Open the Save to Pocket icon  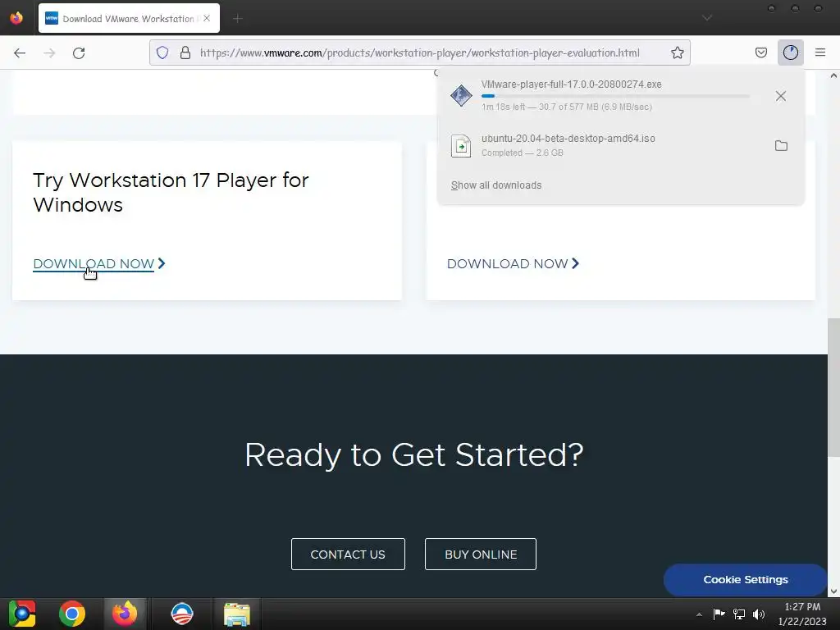point(760,52)
